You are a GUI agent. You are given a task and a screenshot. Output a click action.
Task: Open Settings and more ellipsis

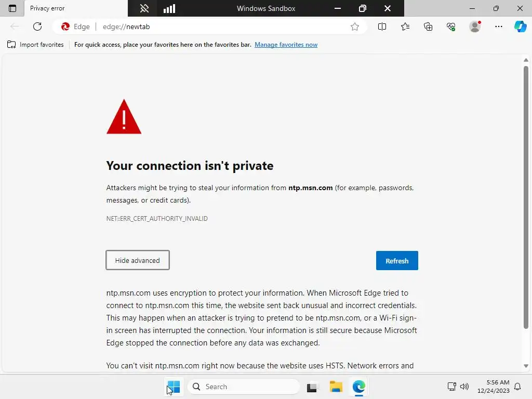498,26
